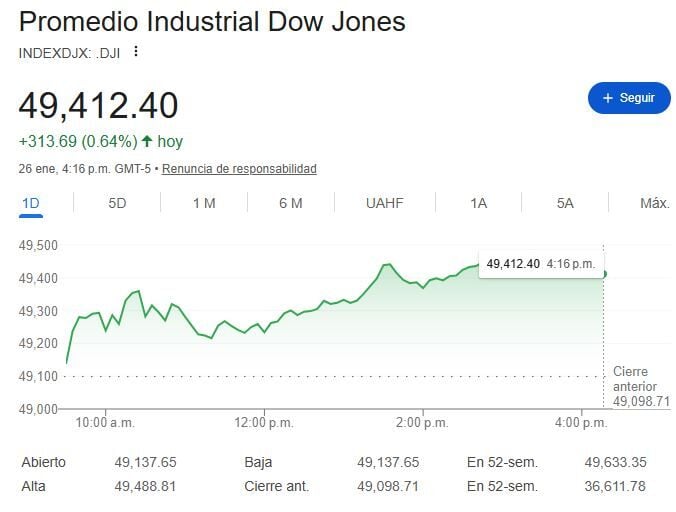Switch to the 1 M range tab
Viewport: 676px width, 512px height.
[x=204, y=203]
